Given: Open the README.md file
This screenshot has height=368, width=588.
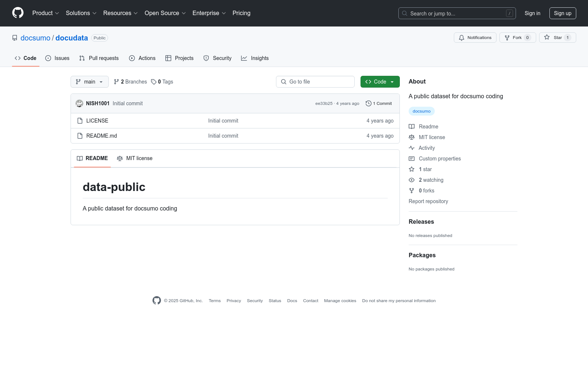Looking at the screenshot, I should [x=102, y=136].
